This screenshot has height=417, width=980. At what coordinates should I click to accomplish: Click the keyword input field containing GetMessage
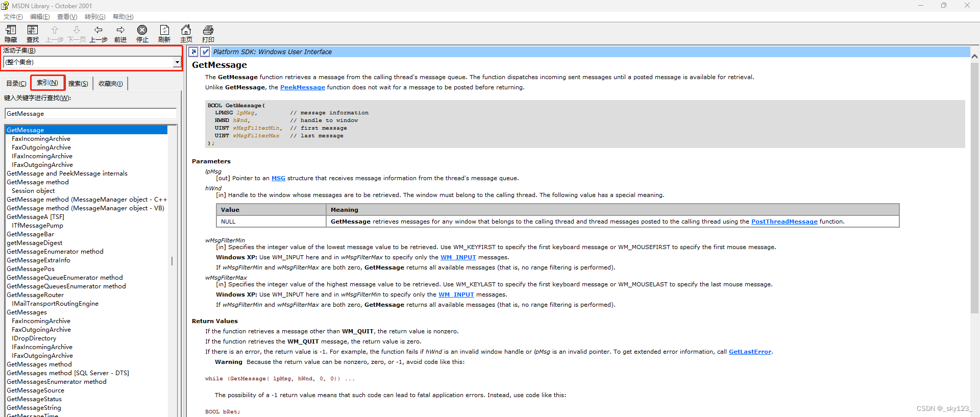point(90,114)
